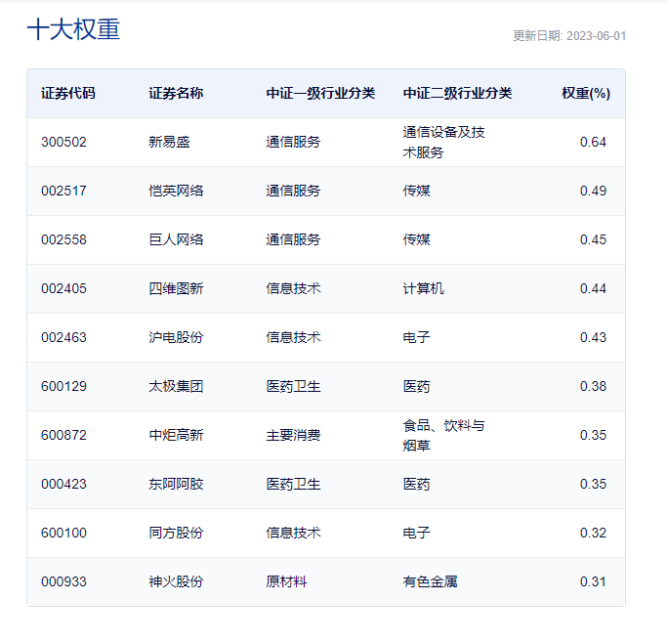Select security code 002558
This screenshot has width=669, height=644.
(x=63, y=239)
